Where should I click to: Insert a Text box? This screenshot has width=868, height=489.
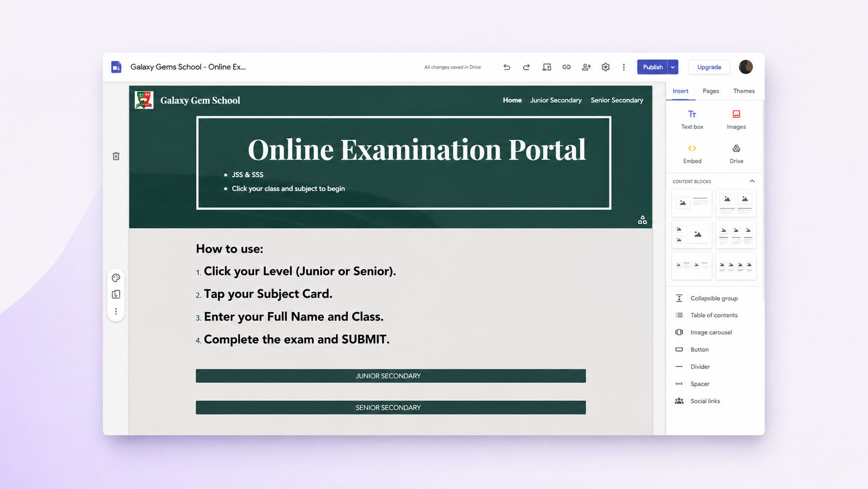click(692, 120)
